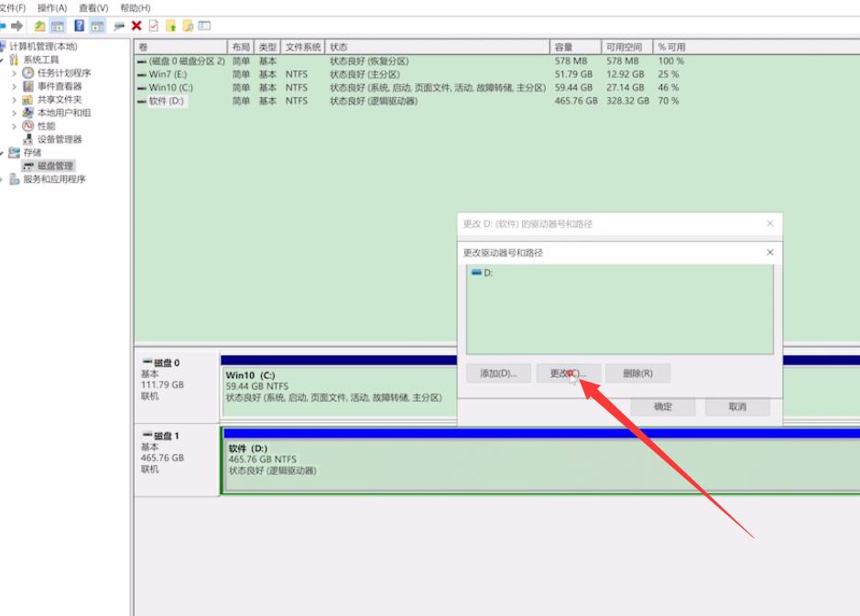This screenshot has width=860, height=616.
Task: Expand the 任务计划程序 tree node
Action: point(15,73)
